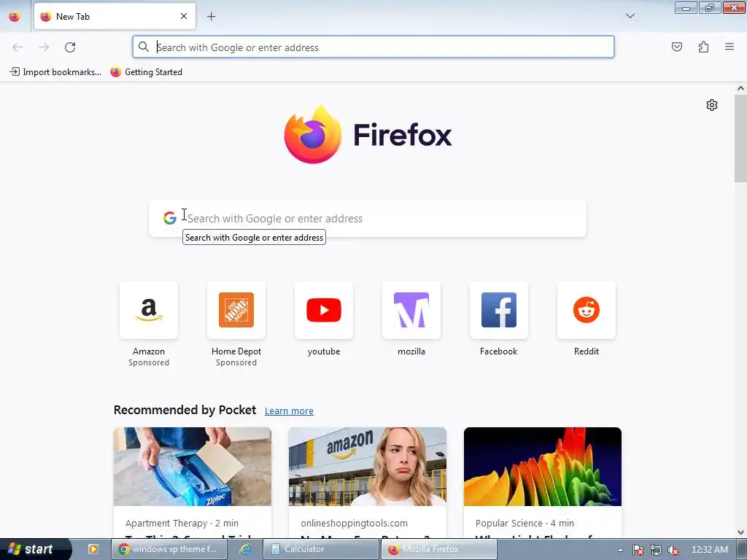Click the security alert tray icon
The height and width of the screenshot is (560, 747).
(638, 550)
